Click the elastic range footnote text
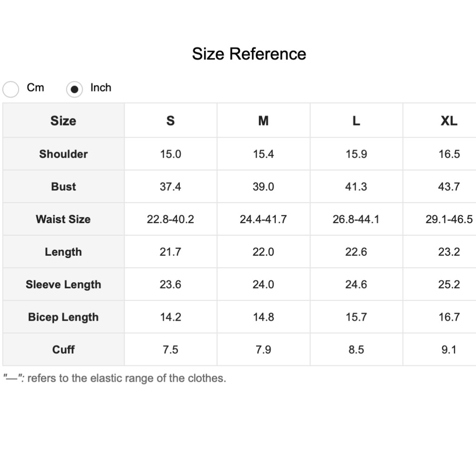The height and width of the screenshot is (476, 476). tap(115, 378)
